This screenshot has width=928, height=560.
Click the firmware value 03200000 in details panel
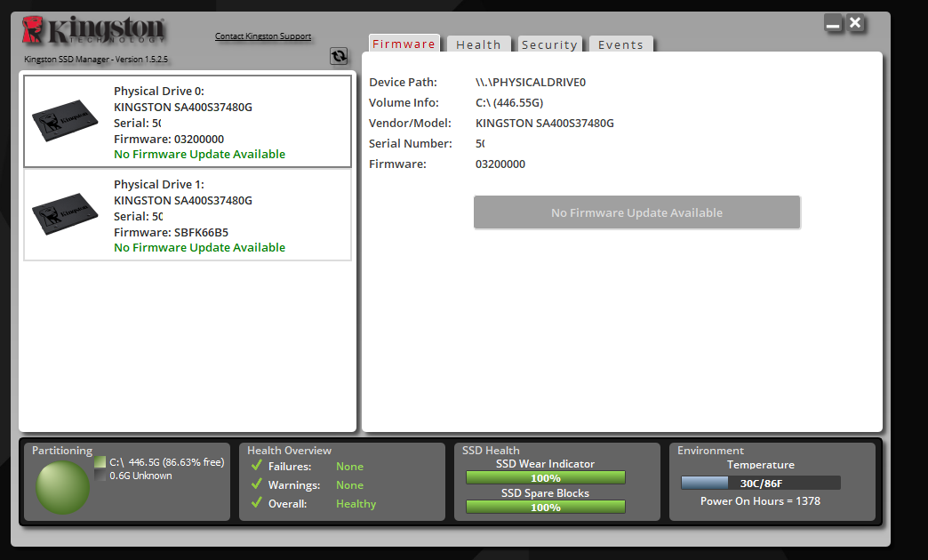500,164
